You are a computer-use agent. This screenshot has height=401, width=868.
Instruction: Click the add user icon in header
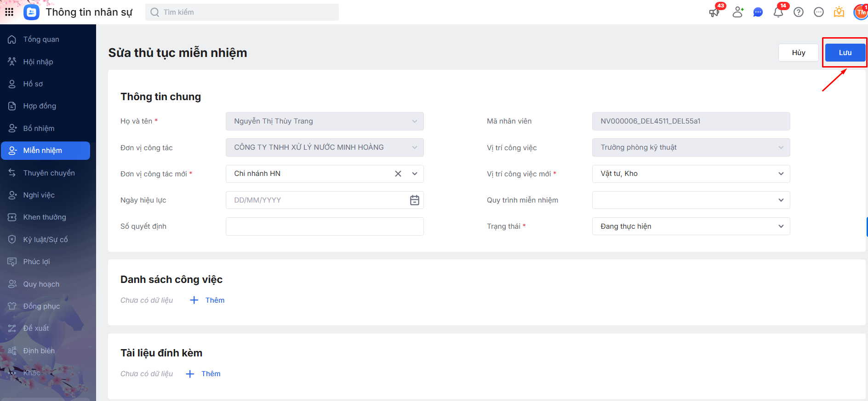[738, 12]
